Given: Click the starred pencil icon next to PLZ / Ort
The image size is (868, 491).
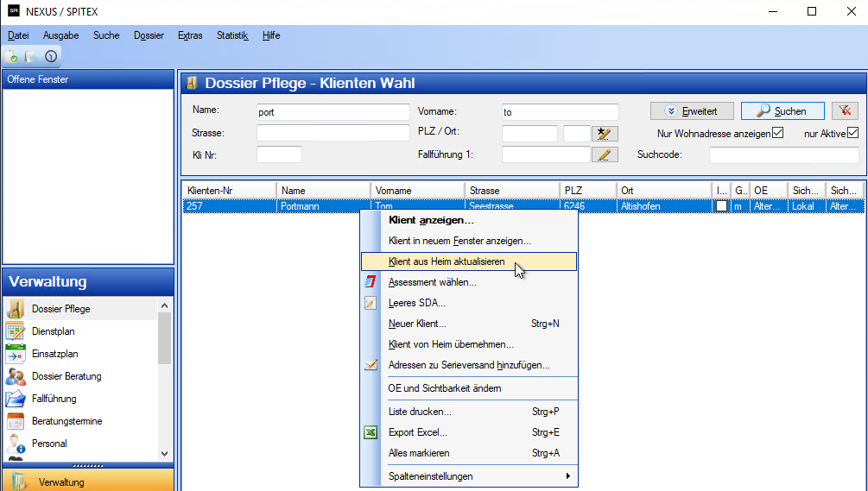Looking at the screenshot, I should click(x=605, y=134).
